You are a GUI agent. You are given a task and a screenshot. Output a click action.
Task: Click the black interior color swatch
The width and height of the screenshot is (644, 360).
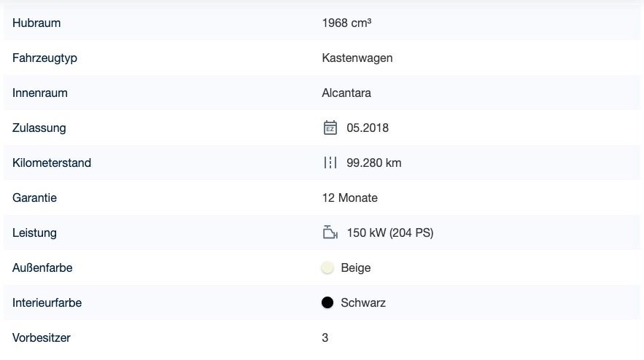pyautogui.click(x=327, y=303)
